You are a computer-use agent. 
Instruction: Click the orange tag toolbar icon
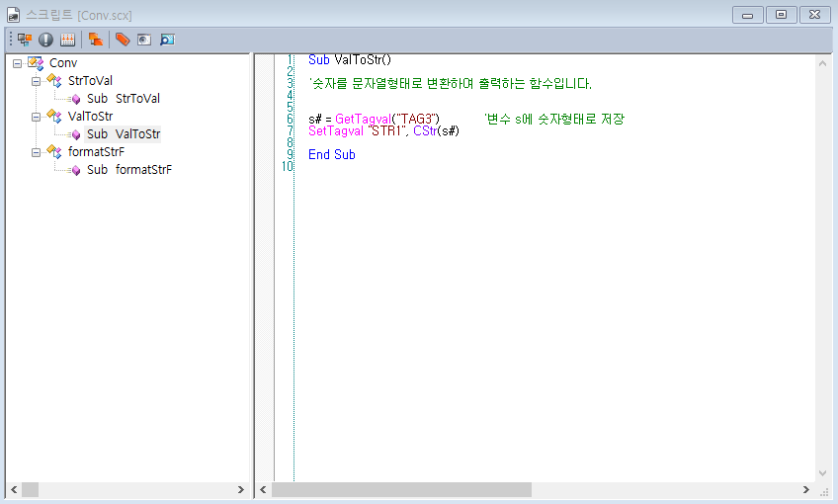pos(123,40)
